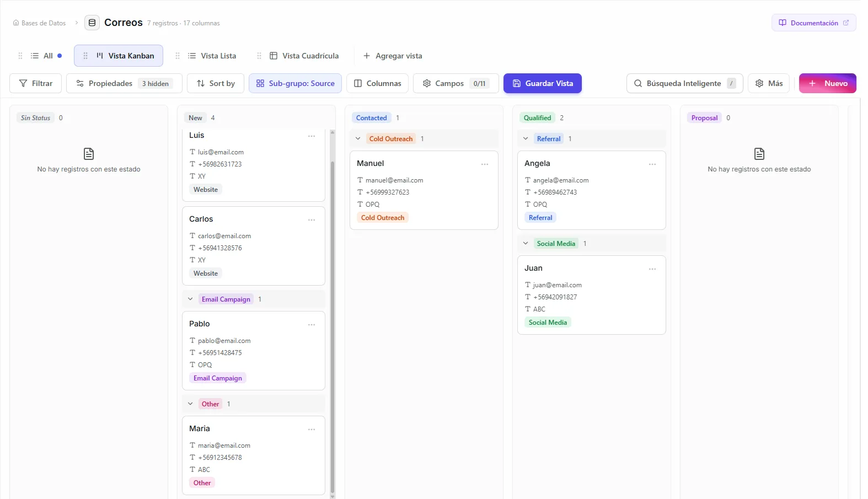Screen dimensions: 868x499
Task: Click the empty-state document icon in Proposal
Action: (759, 153)
